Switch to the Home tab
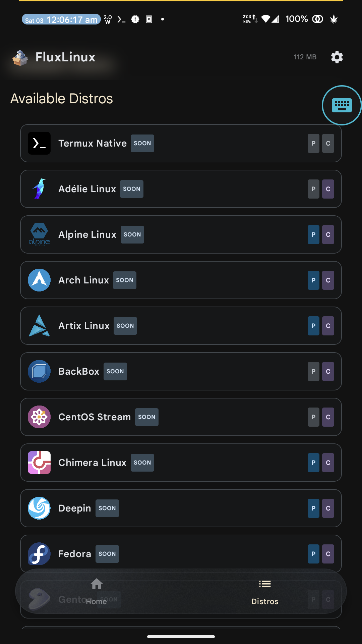Screen dimensions: 362x644 (97, 592)
